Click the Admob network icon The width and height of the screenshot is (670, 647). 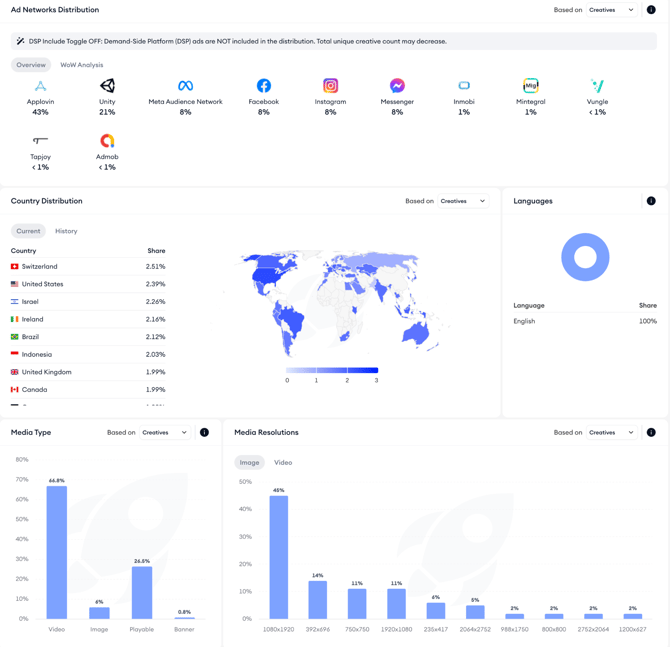[x=107, y=141]
